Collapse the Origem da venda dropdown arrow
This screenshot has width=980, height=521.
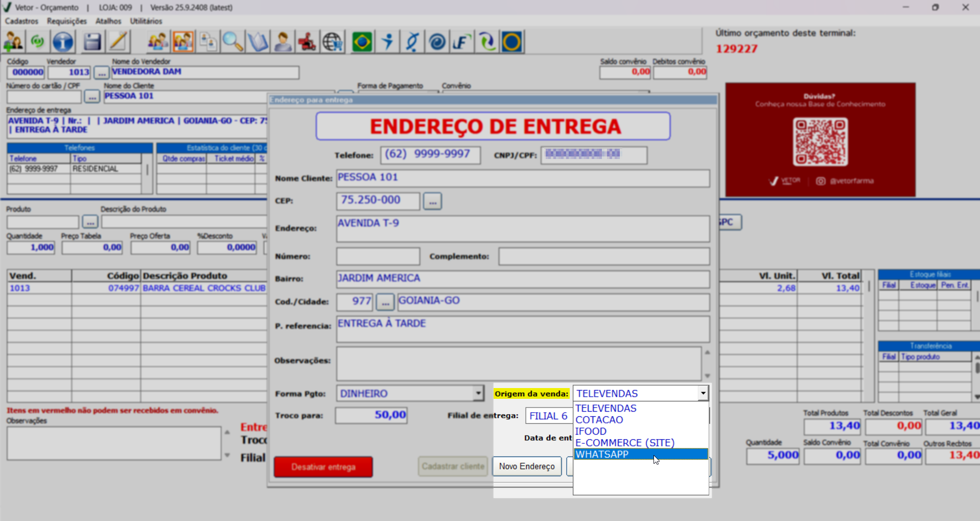[703, 394]
